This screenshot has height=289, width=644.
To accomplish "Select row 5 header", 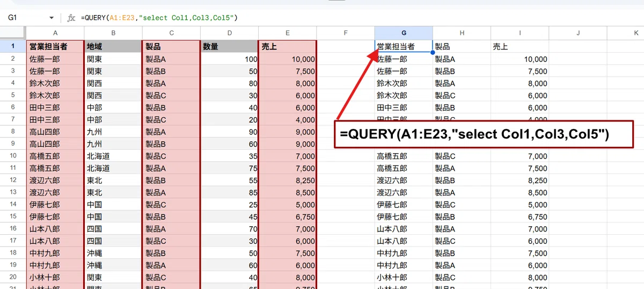I will coord(13,96).
